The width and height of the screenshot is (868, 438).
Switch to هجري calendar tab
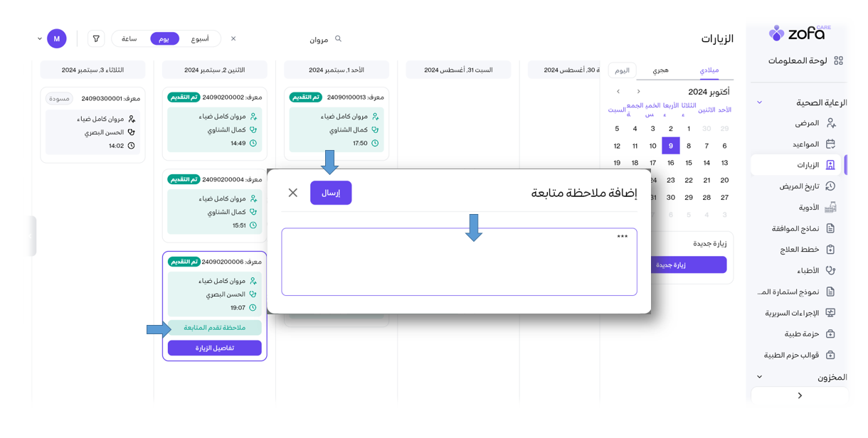(x=660, y=70)
